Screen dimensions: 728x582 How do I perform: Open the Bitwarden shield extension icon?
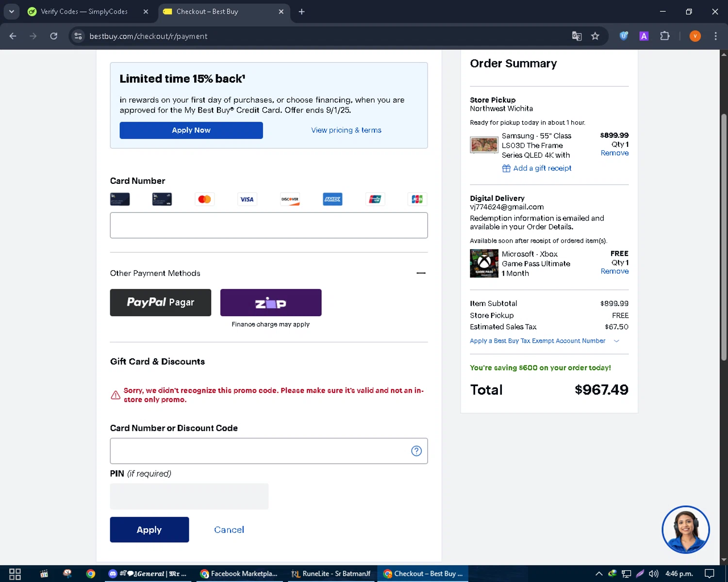click(x=624, y=36)
